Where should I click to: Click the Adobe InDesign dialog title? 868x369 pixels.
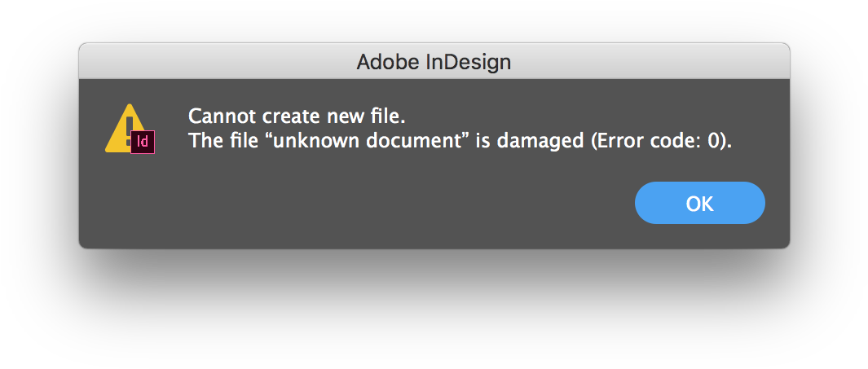coord(434,62)
